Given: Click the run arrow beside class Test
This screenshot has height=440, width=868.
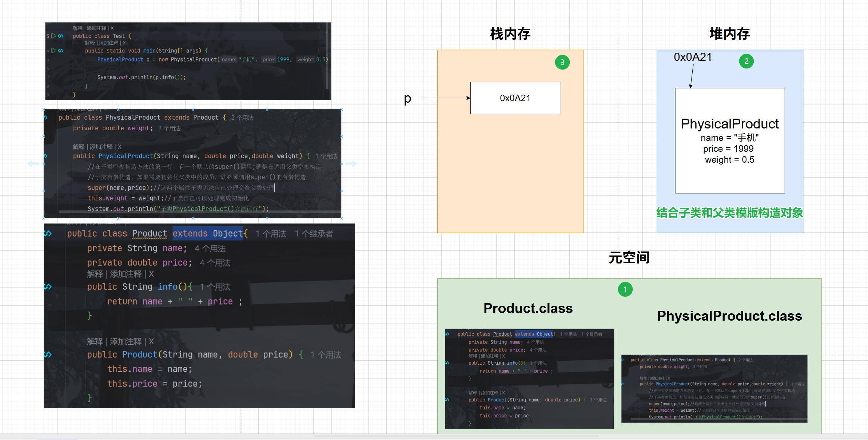Looking at the screenshot, I should [x=54, y=36].
